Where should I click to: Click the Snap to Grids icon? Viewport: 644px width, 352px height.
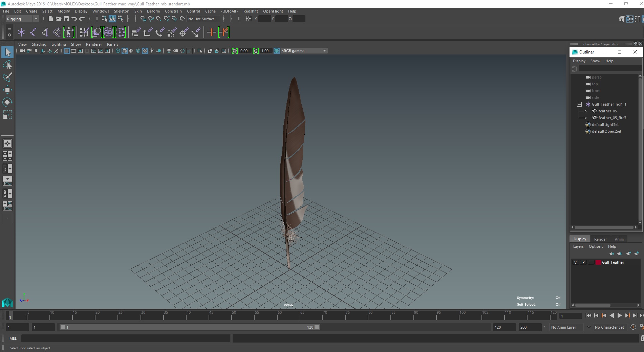pos(143,19)
